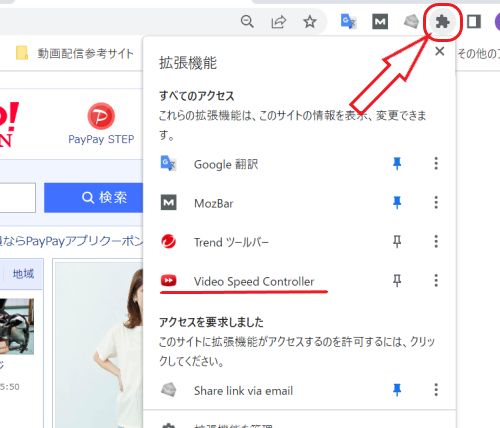Click the MozBar M icon in the list
The width and height of the screenshot is (500, 428).
(169, 203)
